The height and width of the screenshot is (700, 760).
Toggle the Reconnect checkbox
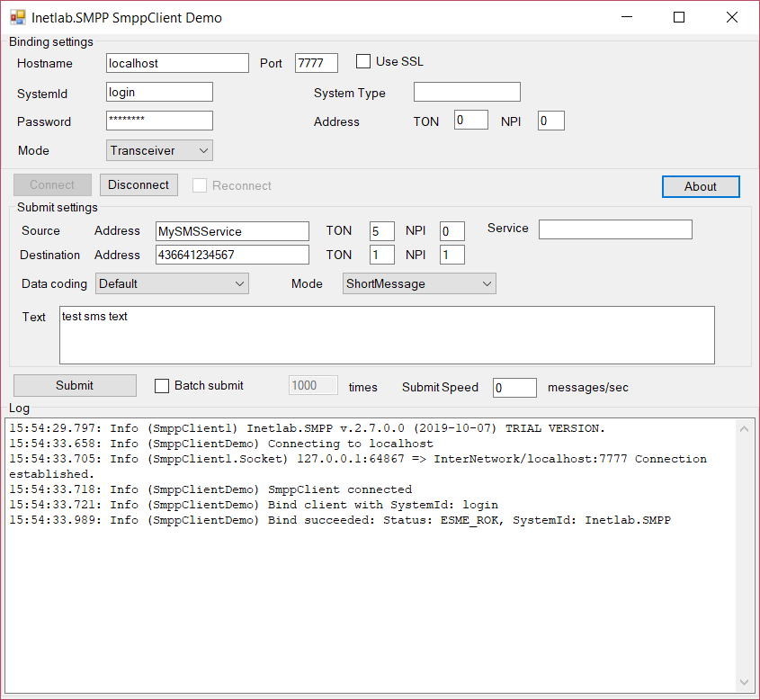pos(200,185)
